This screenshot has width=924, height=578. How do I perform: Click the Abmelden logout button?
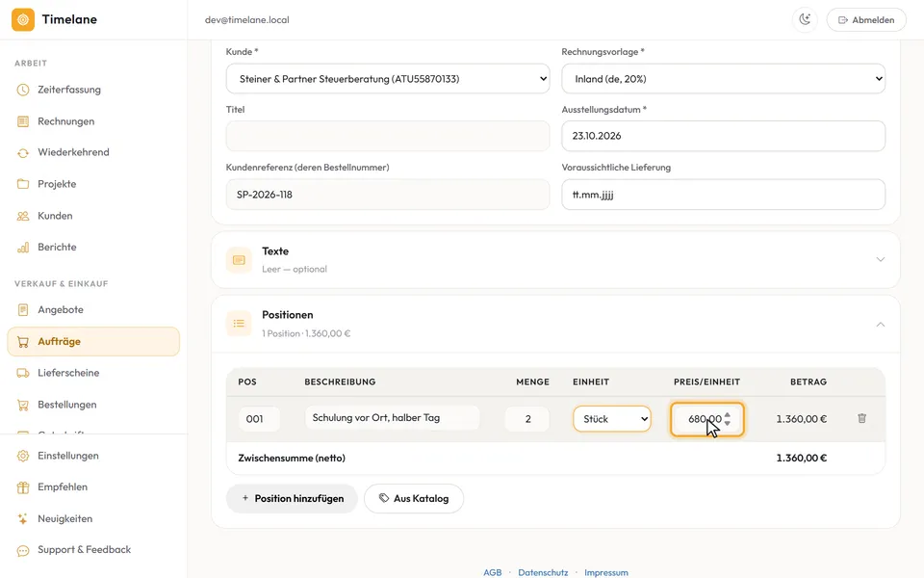866,19
